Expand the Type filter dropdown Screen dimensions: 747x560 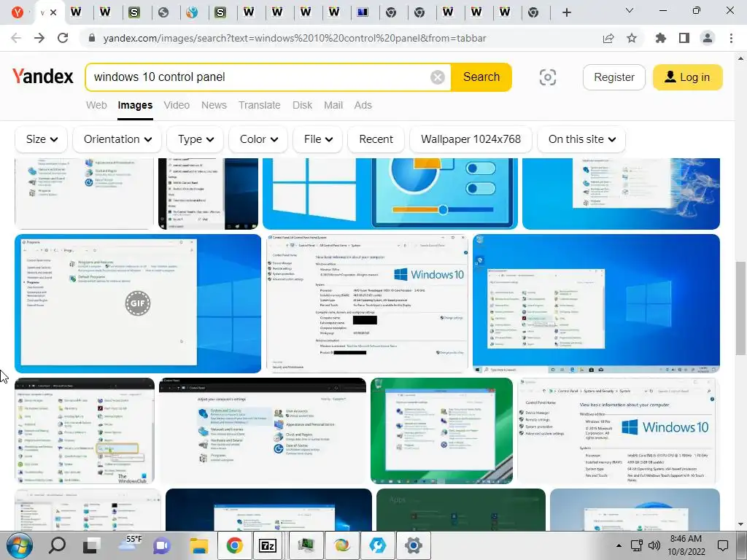coord(196,139)
